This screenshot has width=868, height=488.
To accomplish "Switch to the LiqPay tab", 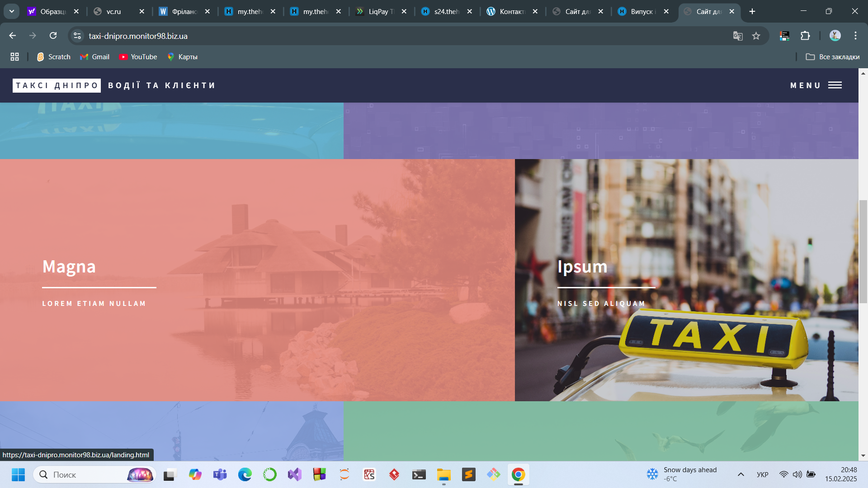I will 377,11.
